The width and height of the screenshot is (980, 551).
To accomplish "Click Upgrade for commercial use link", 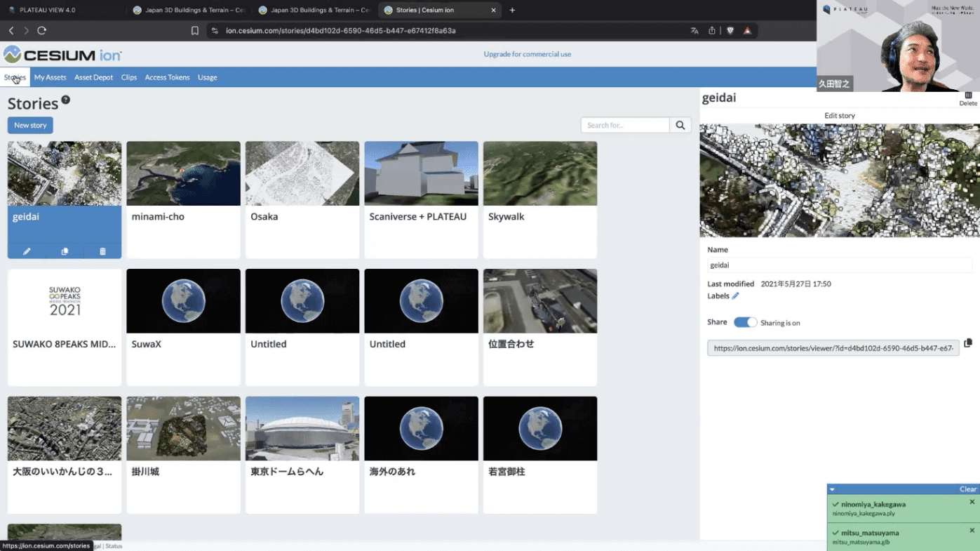I will click(x=527, y=54).
